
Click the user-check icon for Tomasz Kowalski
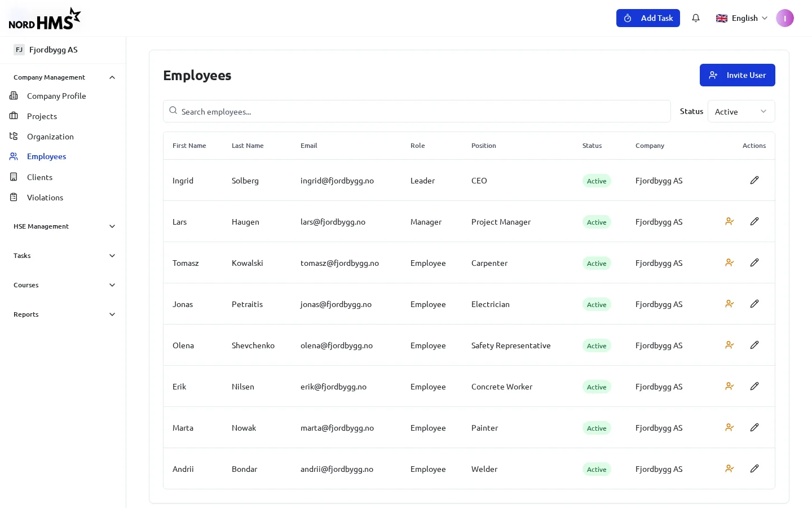click(730, 262)
